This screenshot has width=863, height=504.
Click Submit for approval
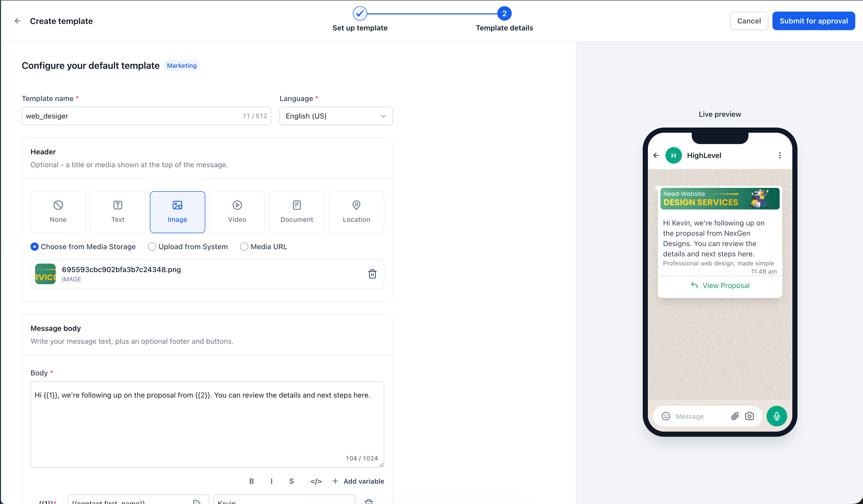tap(813, 21)
